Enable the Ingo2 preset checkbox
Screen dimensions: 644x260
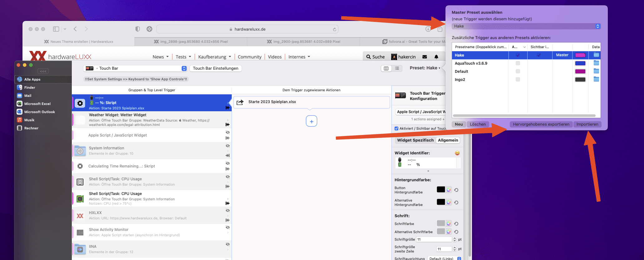coord(518,79)
